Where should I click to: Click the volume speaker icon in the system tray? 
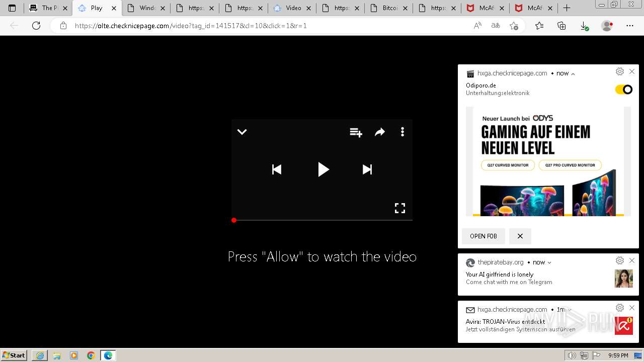(572, 355)
